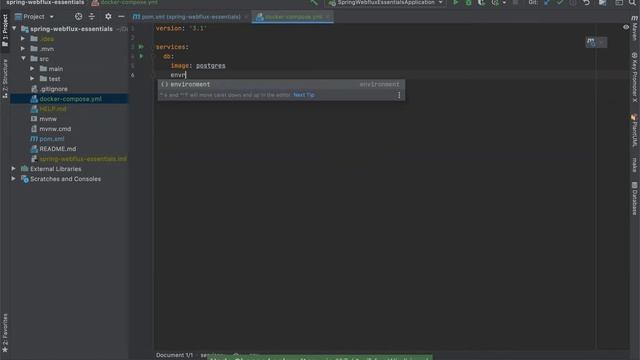Revert changes using the rollback arrow icon

(x=587, y=2)
